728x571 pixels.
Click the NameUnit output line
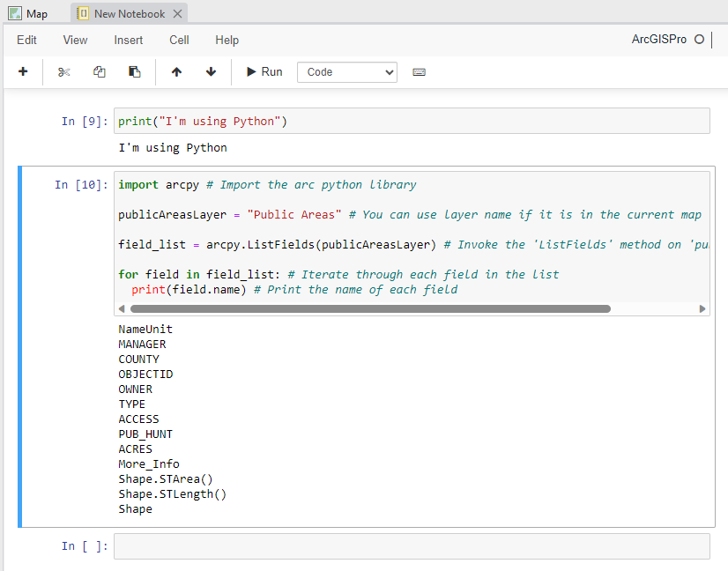pos(145,330)
